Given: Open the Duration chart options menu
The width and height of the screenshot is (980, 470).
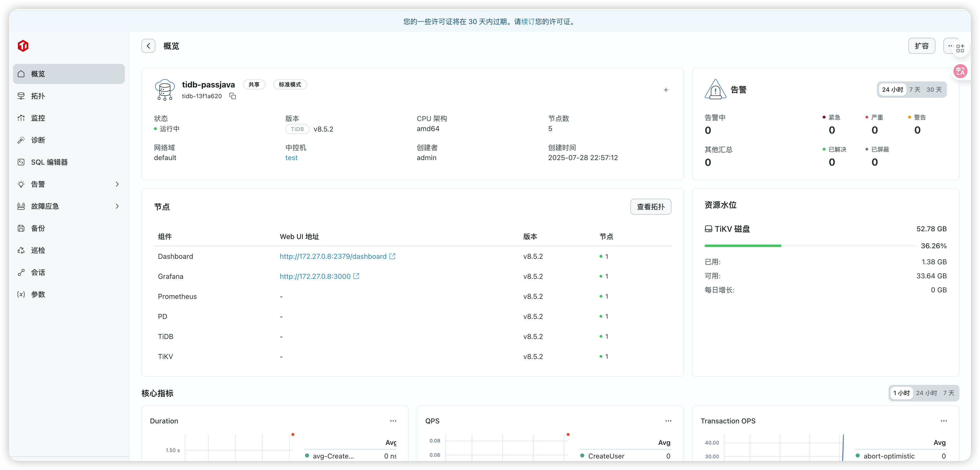Looking at the screenshot, I should coord(393,421).
